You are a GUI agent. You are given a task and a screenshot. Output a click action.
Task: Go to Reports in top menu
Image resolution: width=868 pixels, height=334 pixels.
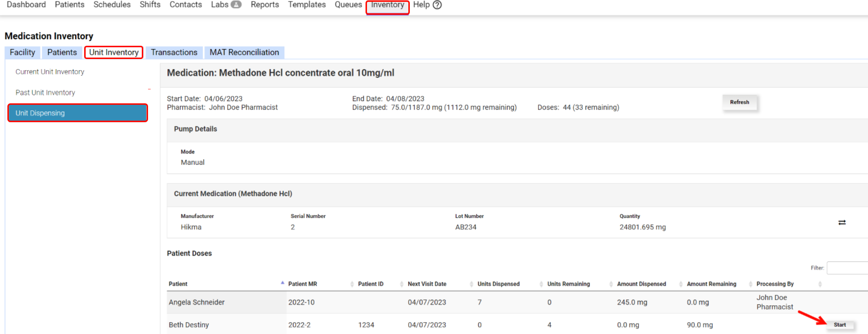click(x=264, y=5)
